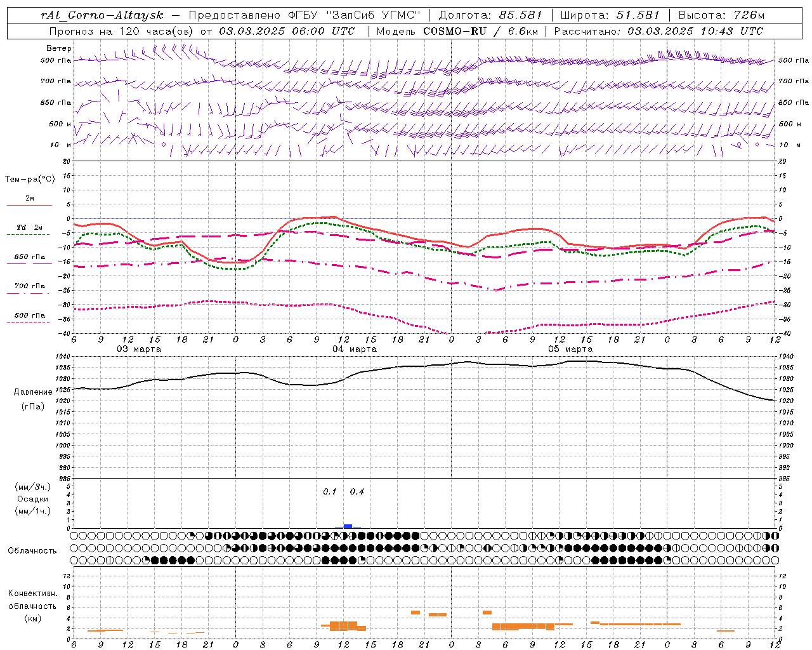This screenshot has width=812, height=650.
Task: Click the 04 марта date label
Action: [355, 349]
